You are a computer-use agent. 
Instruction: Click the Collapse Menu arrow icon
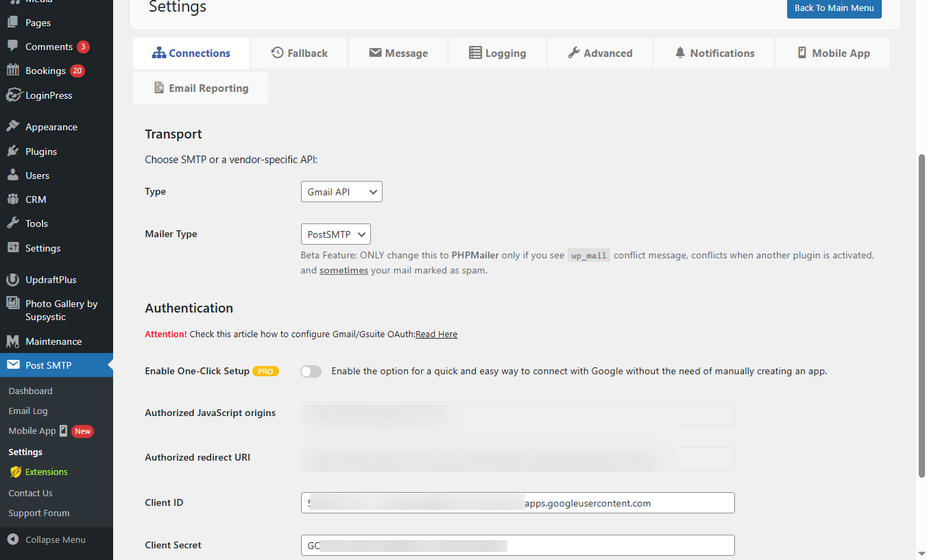pos(13,539)
